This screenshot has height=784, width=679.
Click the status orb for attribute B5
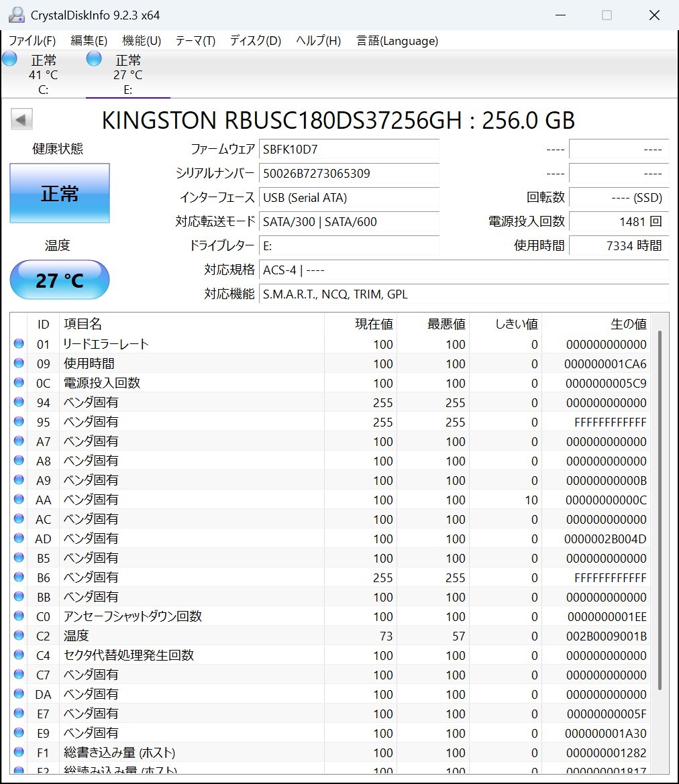pos(19,557)
